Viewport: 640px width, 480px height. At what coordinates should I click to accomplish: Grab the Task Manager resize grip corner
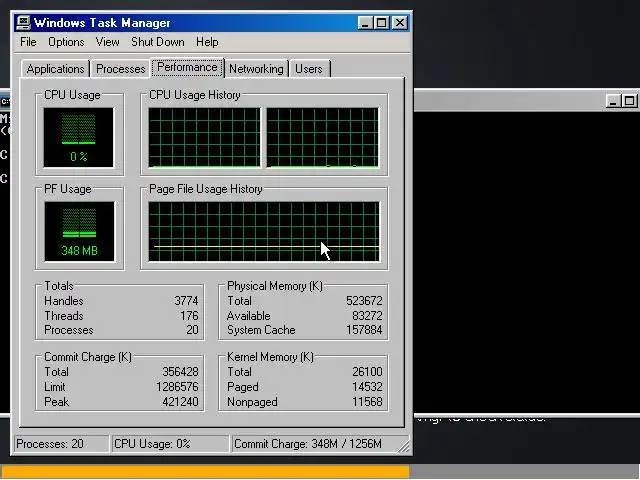[x=404, y=447]
